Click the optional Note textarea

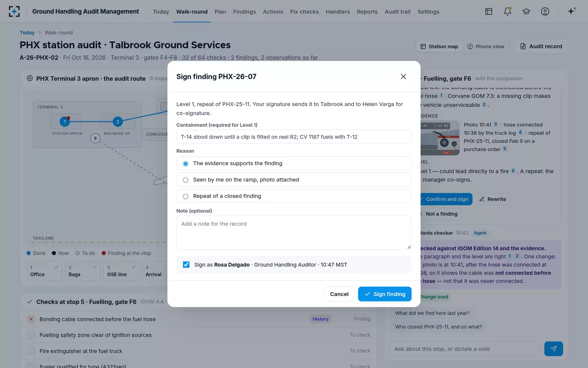294,232
